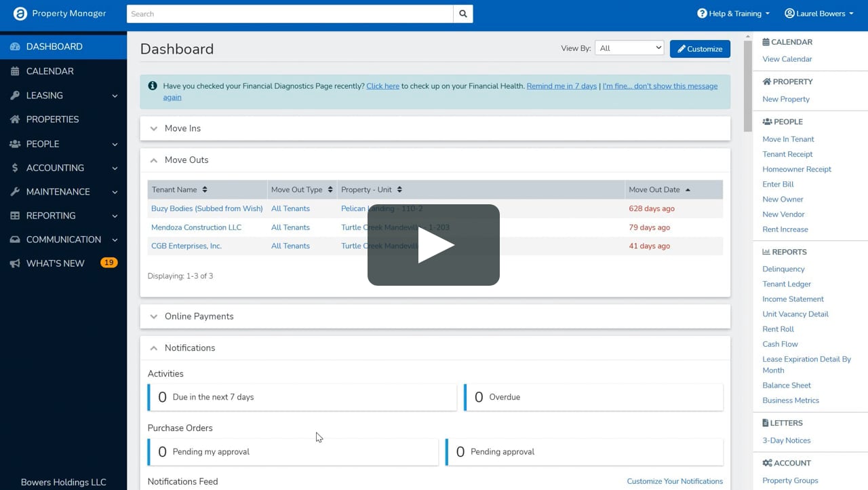Click 'Pending my approval' purchase orders card
The height and width of the screenshot is (490, 868).
coord(293,451)
